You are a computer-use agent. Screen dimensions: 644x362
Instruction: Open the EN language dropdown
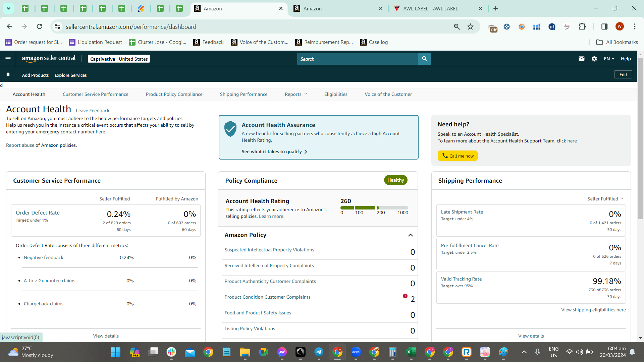609,59
